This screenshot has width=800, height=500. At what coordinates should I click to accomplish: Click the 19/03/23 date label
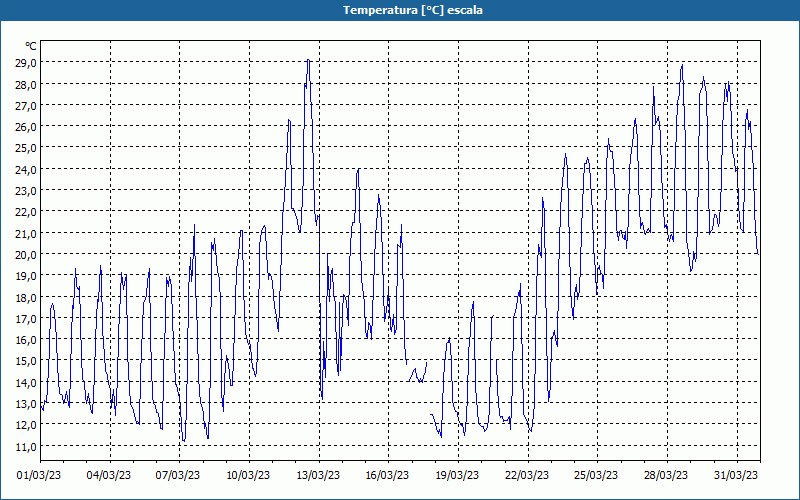tap(457, 475)
